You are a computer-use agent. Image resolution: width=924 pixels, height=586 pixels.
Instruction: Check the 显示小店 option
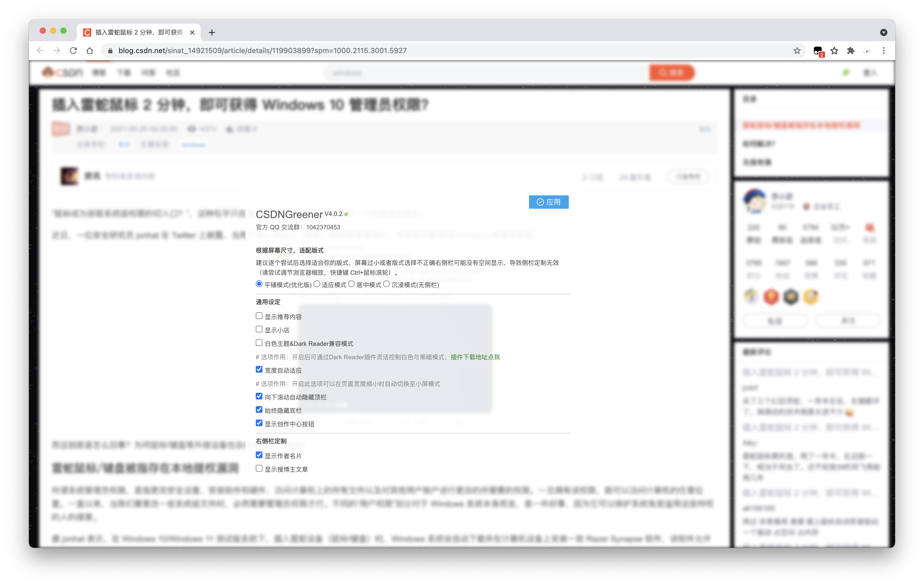pyautogui.click(x=259, y=329)
